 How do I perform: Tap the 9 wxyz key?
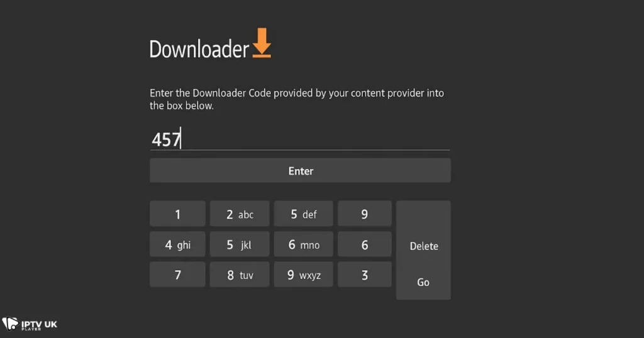[x=304, y=275]
